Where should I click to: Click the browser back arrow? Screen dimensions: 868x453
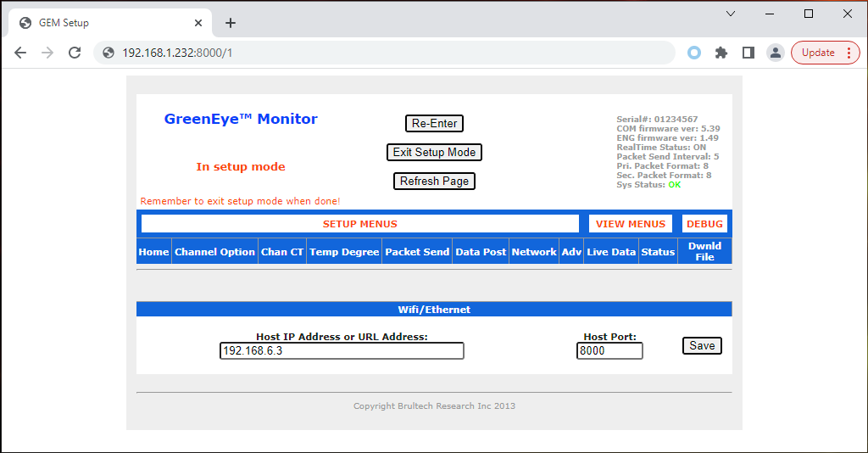pos(20,53)
